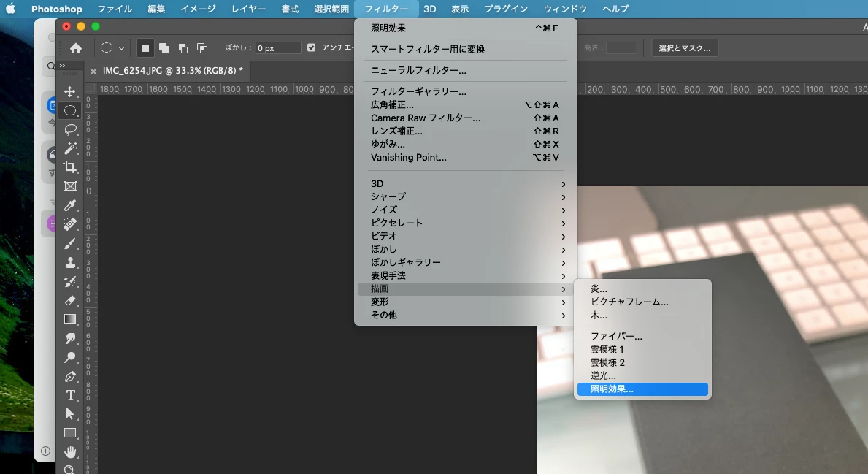Open the ウィンドウ menu in menu bar
Viewport: 868px width, 474px height.
point(564,9)
